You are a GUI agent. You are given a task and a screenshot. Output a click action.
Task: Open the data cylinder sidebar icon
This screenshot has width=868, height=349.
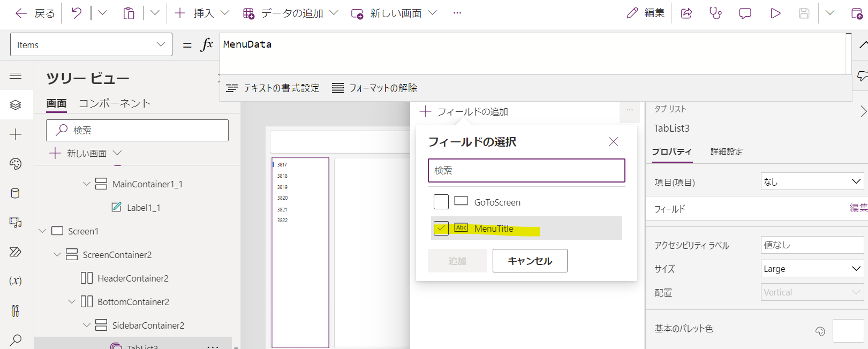[x=16, y=193]
